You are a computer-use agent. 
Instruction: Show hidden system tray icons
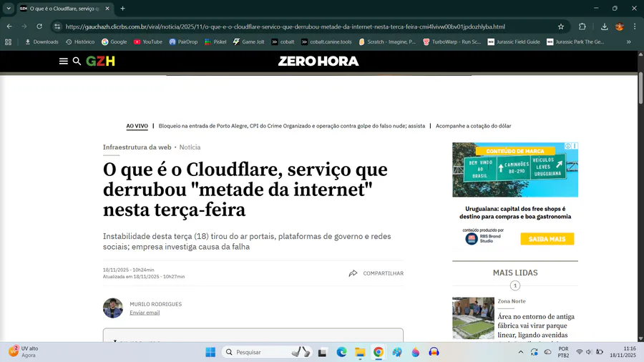point(521,352)
